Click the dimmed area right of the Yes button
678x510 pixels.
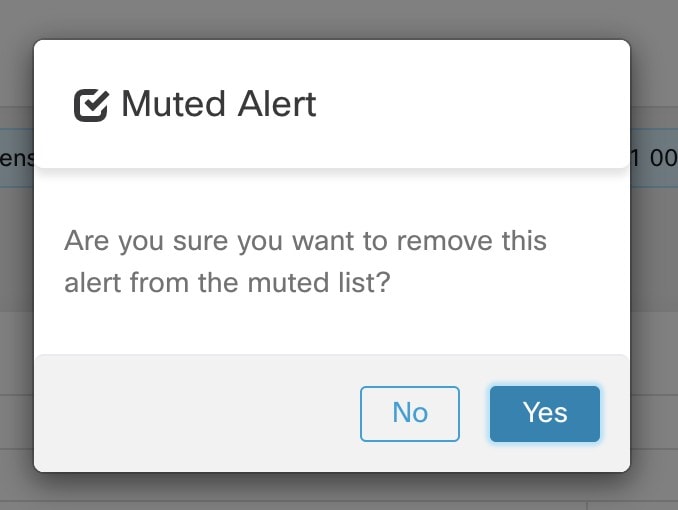pyautogui.click(x=654, y=380)
